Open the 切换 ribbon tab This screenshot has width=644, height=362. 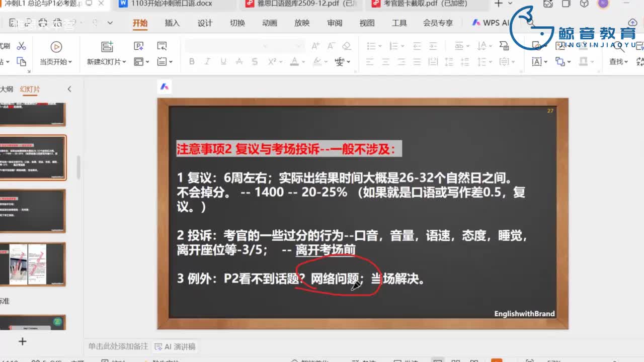(237, 23)
